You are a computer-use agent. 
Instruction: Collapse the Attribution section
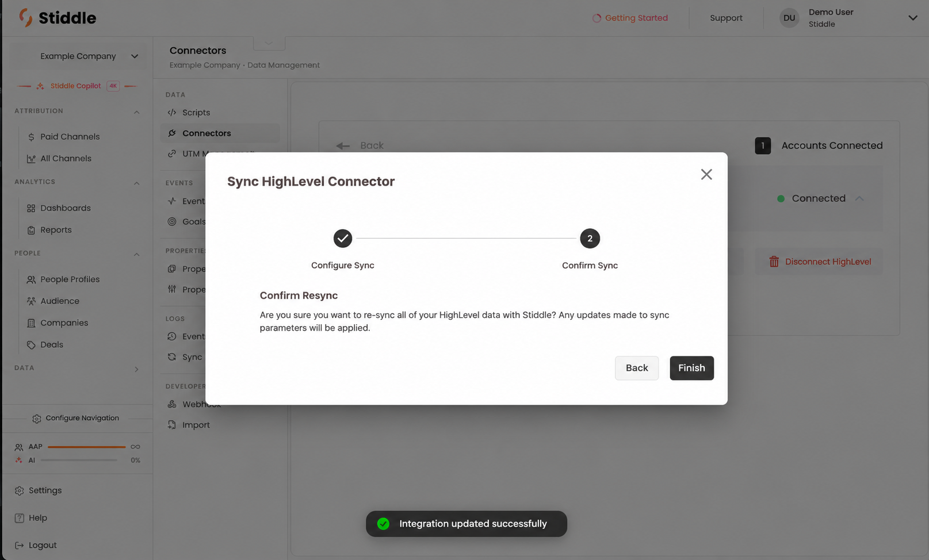pos(136,112)
